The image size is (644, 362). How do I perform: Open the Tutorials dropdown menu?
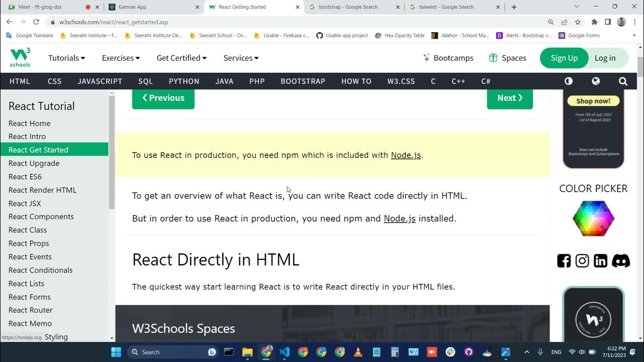[66, 58]
